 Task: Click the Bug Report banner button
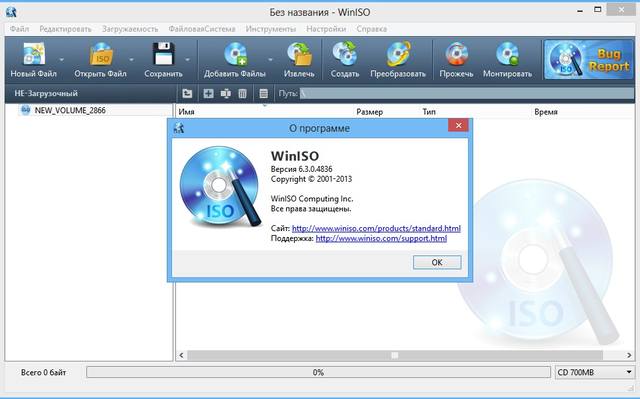pos(588,60)
